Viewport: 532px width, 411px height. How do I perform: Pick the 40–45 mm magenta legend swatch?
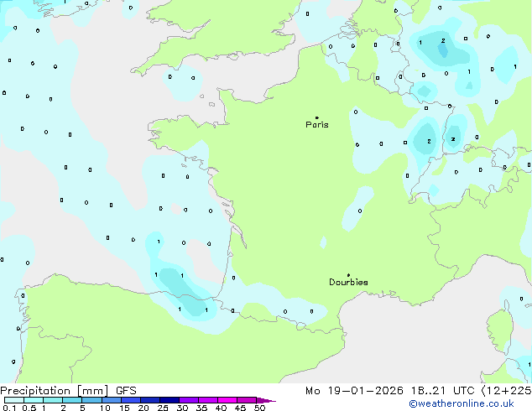click(x=227, y=400)
